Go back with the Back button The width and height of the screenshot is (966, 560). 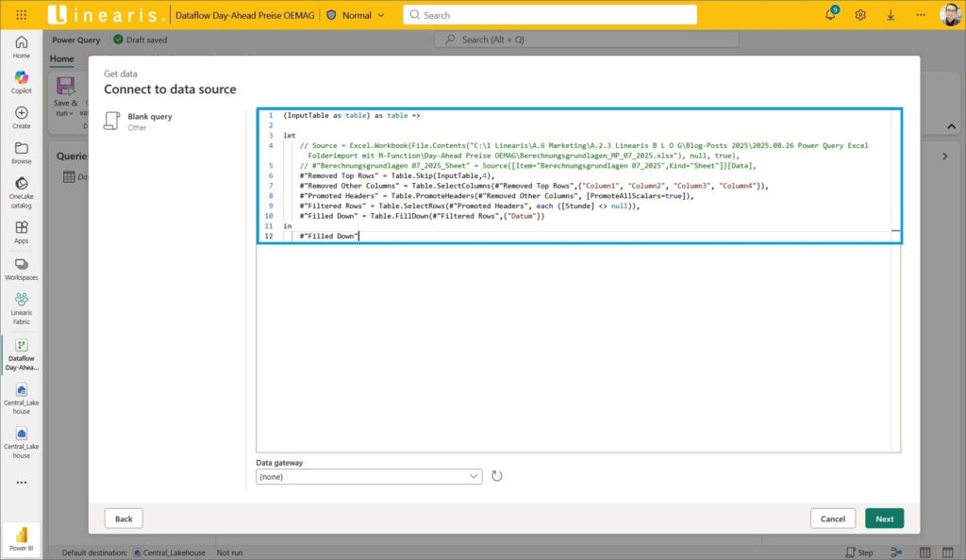pos(124,519)
